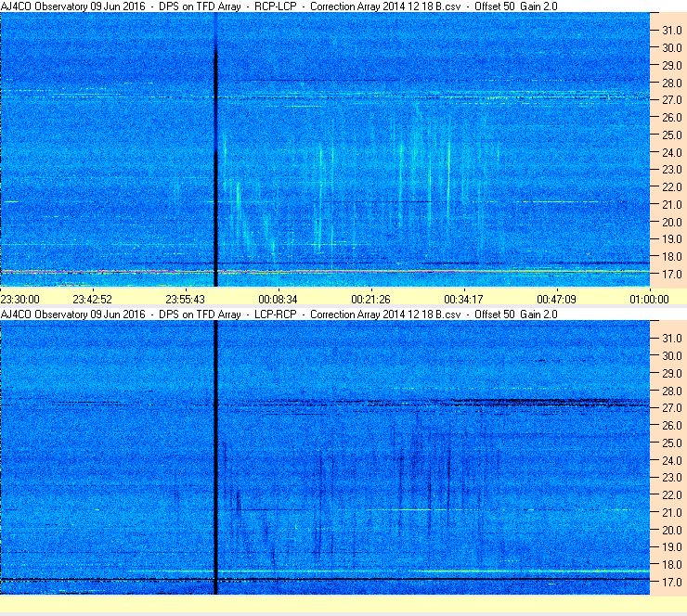
Task: Click 31.0 frequency label on LCP-RCP plot
Action: click(x=672, y=338)
